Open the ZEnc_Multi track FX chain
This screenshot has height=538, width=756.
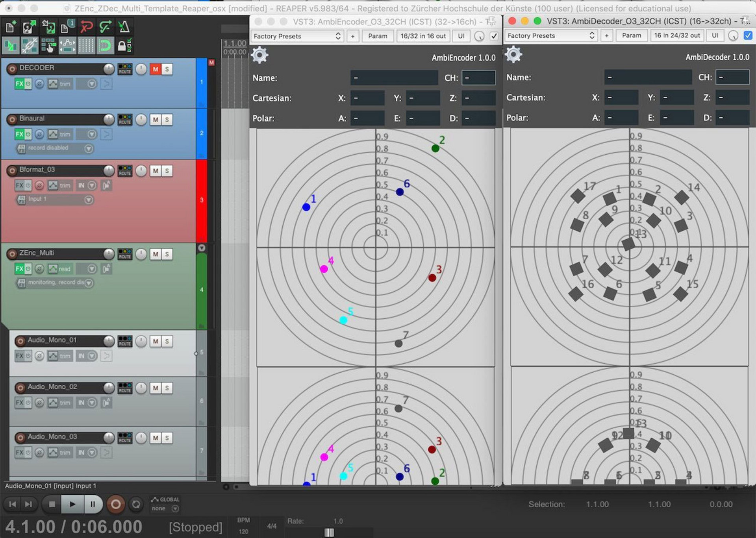tap(19, 269)
